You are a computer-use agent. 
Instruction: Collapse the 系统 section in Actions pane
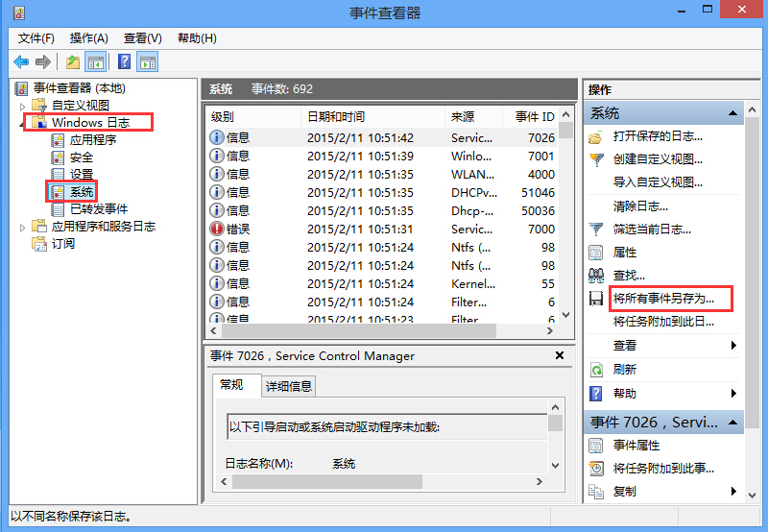tap(733, 113)
